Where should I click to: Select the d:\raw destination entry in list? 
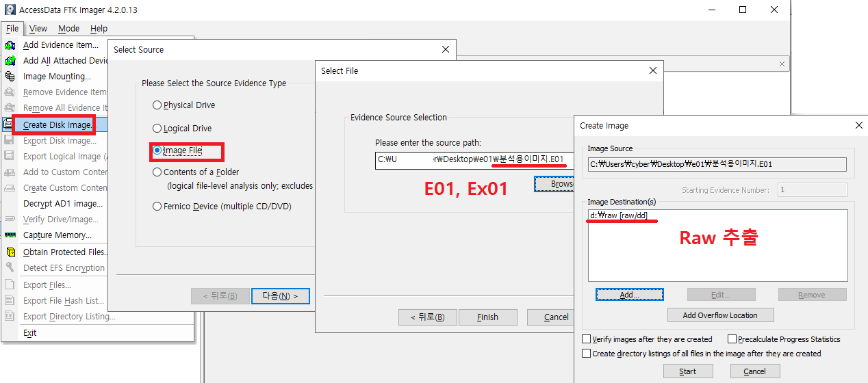619,215
